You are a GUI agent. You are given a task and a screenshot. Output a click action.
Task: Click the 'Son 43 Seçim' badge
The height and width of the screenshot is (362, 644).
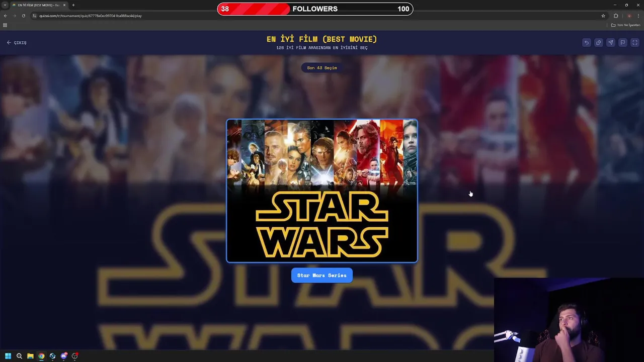pyautogui.click(x=322, y=68)
